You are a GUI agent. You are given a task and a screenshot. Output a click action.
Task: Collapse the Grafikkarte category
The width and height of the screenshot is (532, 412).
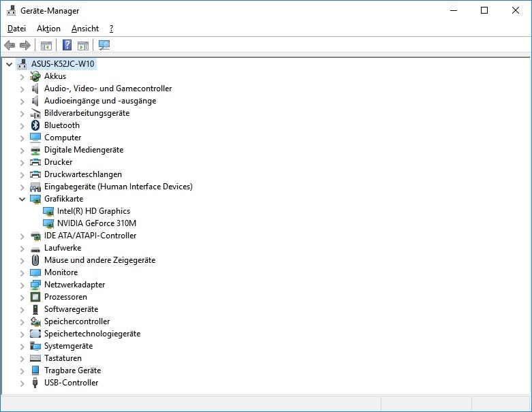22,199
